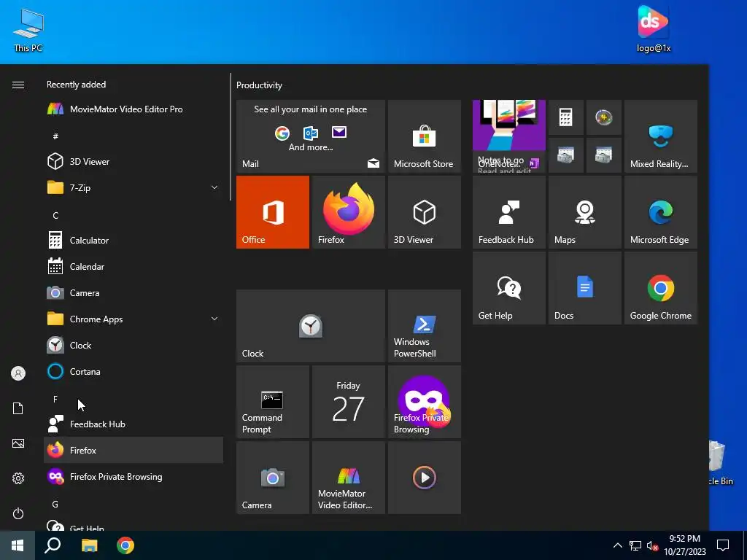Open the Camera tile
Viewport: 747px width, 560px height.
[273, 478]
